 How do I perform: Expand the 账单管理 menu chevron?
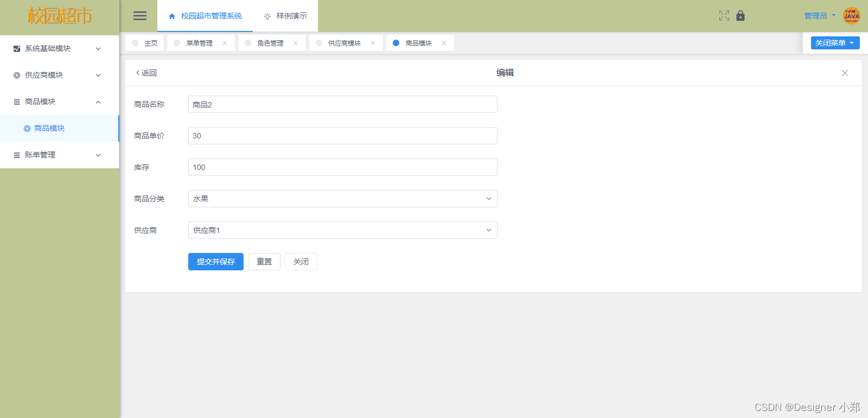pos(98,155)
